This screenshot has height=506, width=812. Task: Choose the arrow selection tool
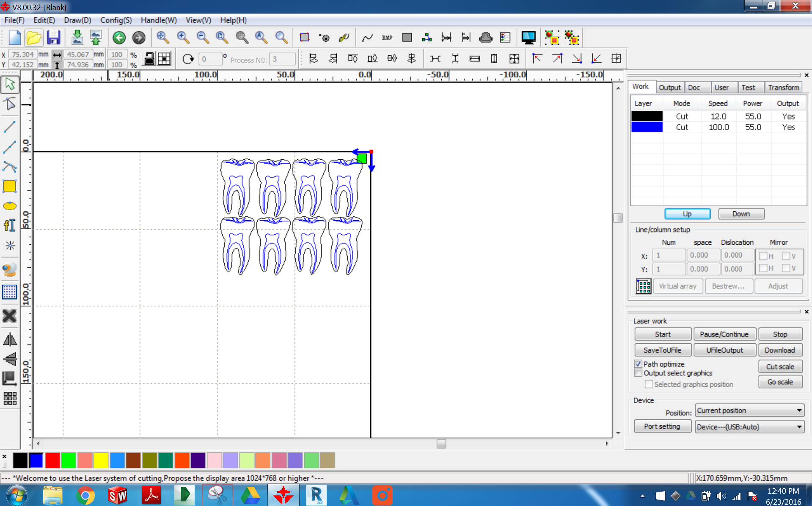tap(10, 84)
